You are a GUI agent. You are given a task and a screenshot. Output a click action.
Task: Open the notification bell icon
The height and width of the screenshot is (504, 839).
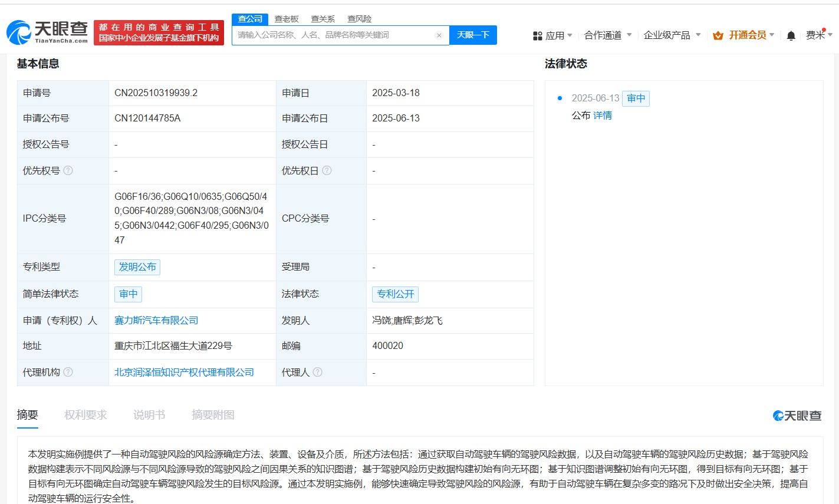(790, 35)
